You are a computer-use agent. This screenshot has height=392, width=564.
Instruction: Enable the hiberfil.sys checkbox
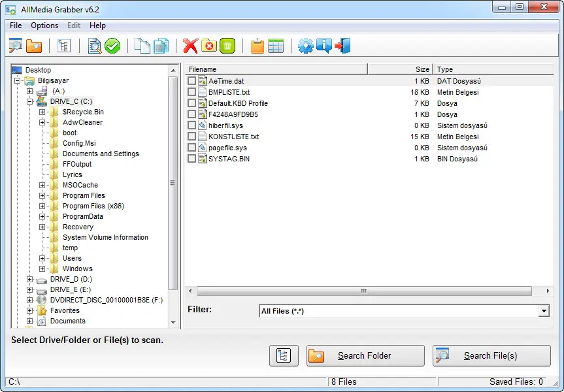[x=191, y=125]
